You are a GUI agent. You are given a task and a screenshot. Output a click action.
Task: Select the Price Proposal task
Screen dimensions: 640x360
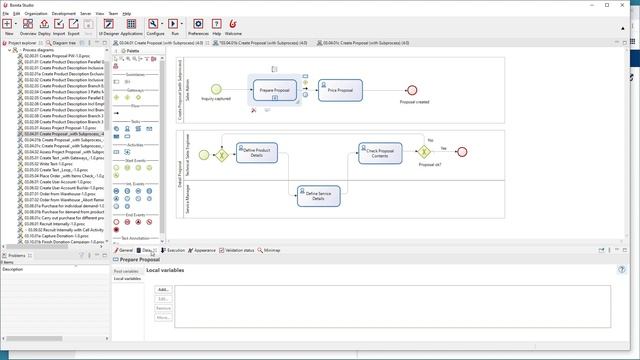pos(340,90)
